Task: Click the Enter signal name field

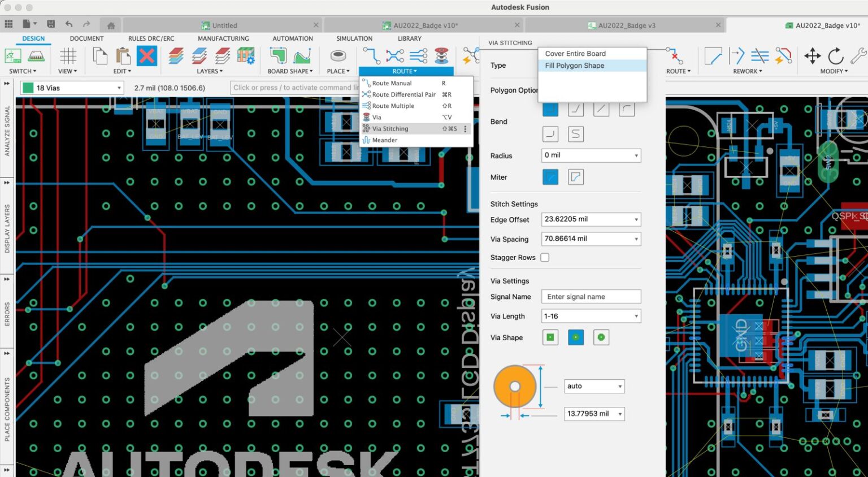Action: pyautogui.click(x=591, y=296)
